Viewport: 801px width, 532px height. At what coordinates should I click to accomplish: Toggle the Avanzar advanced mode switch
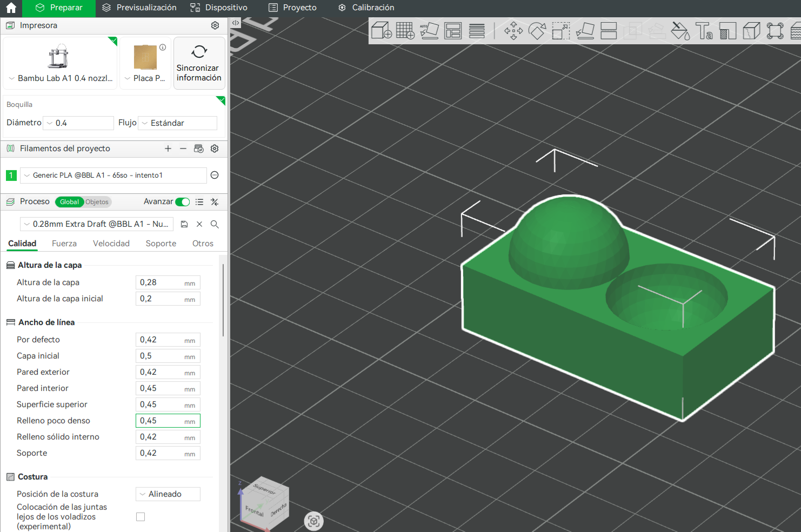point(183,202)
